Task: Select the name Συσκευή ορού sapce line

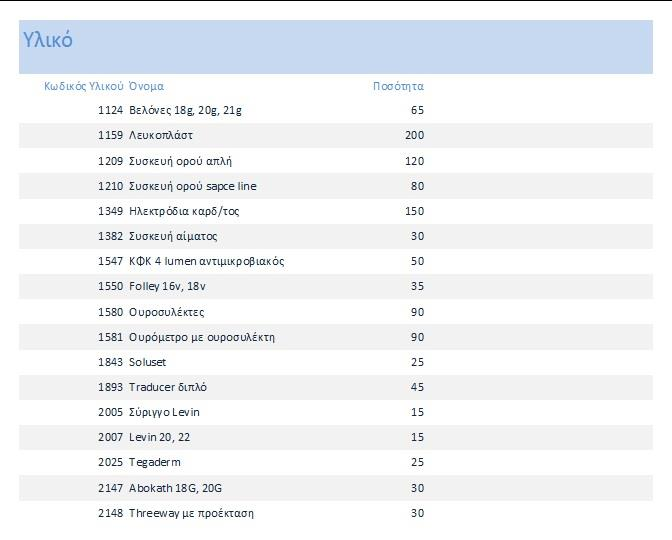Action: tap(192, 186)
